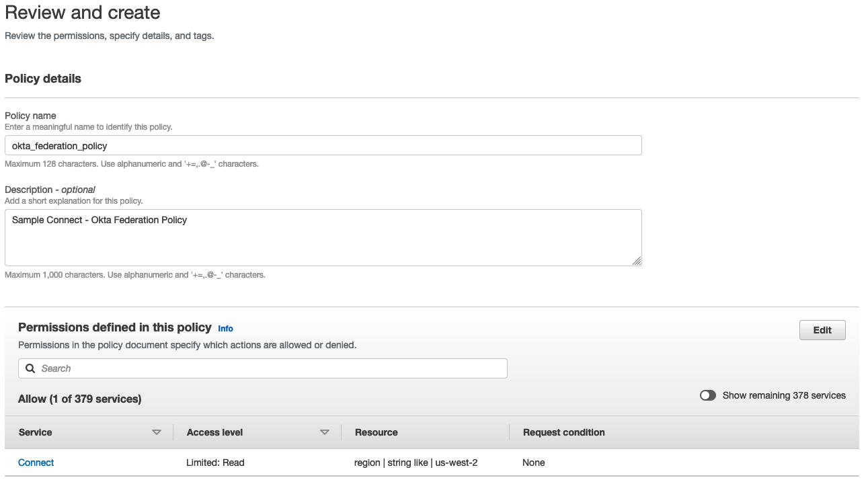Open the Info link beside permissions heading
This screenshot has height=482, width=868.
pyautogui.click(x=225, y=329)
